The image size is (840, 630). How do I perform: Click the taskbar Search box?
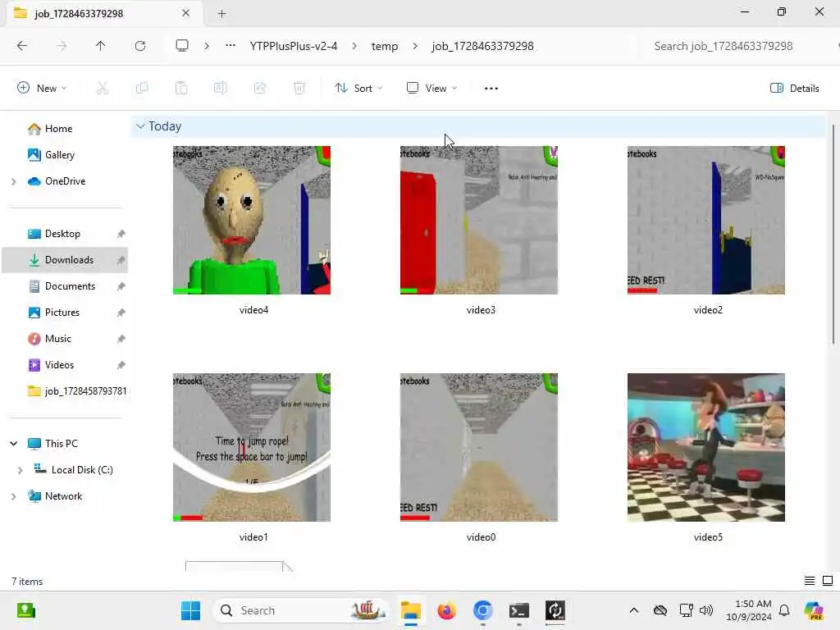300,610
